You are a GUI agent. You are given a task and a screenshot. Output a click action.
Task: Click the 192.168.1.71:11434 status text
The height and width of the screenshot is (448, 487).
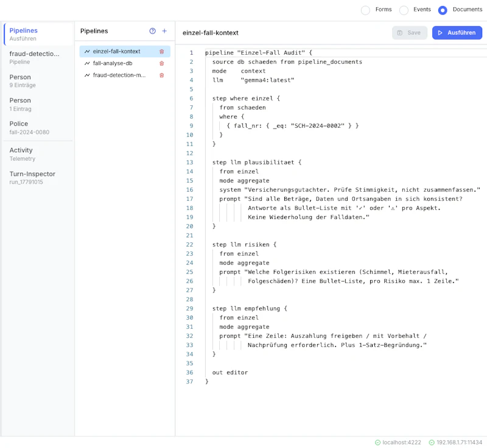click(x=459, y=442)
